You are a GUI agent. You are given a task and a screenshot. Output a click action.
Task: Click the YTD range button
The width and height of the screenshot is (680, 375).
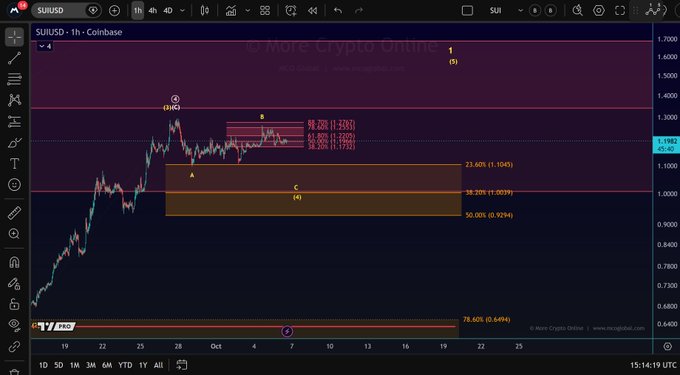click(125, 365)
